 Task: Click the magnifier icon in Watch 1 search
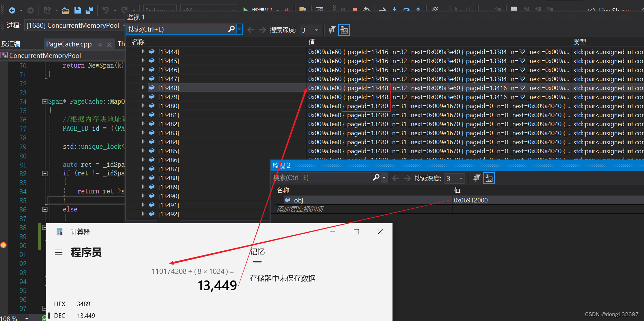click(x=231, y=29)
